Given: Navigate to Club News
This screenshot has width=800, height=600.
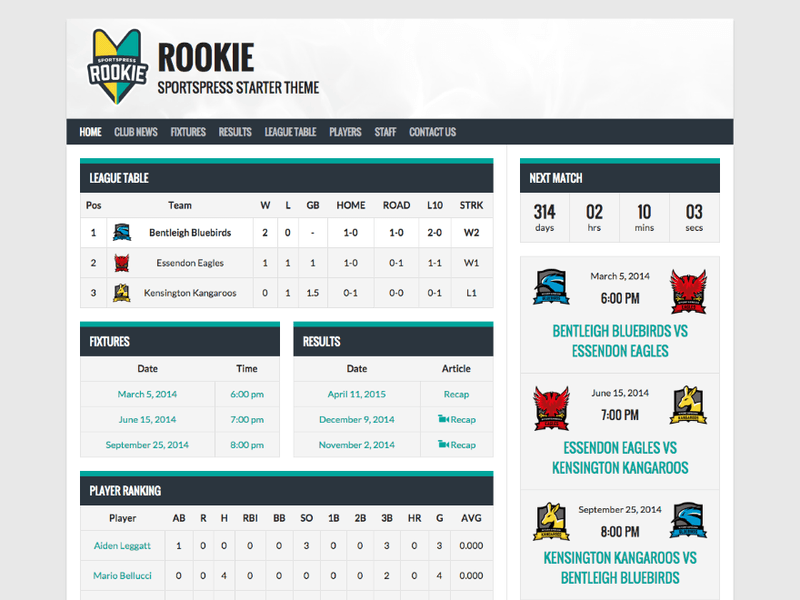Looking at the screenshot, I should click(x=135, y=131).
